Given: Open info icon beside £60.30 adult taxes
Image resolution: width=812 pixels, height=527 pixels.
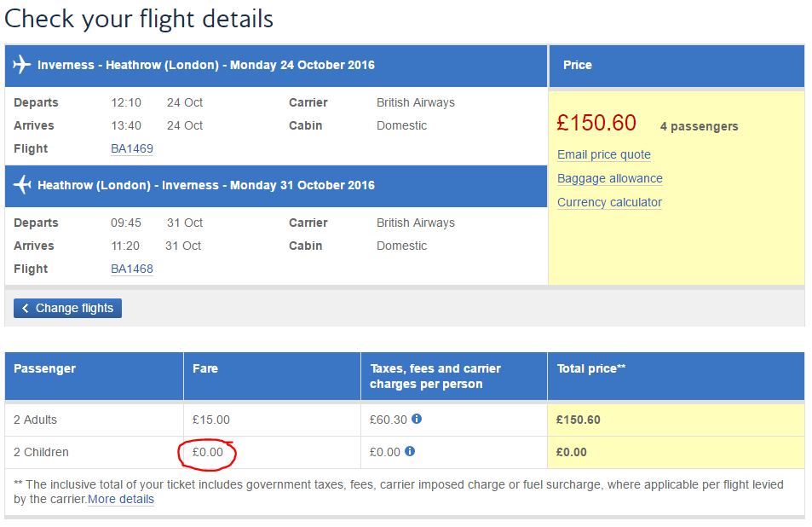Looking at the screenshot, I should 417,419.
